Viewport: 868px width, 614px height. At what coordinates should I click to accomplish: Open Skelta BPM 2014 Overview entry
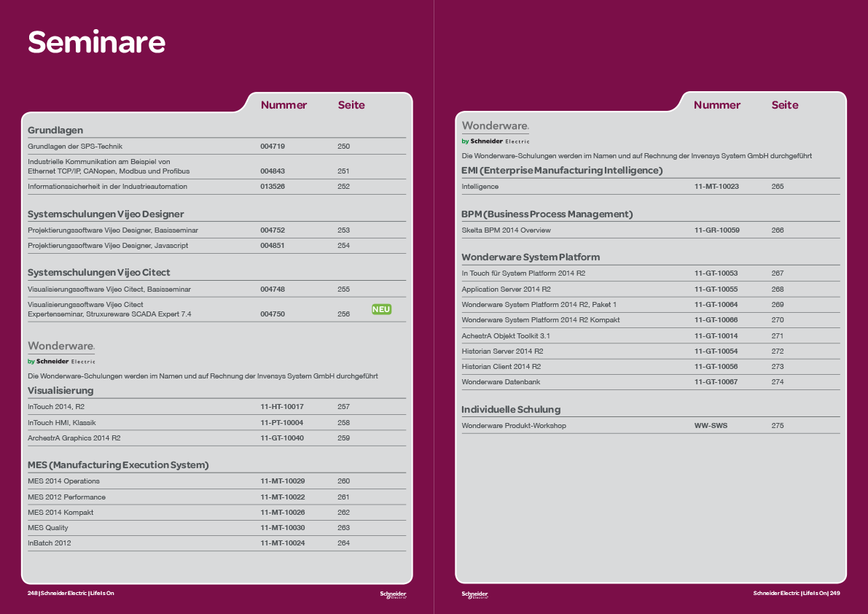(506, 230)
